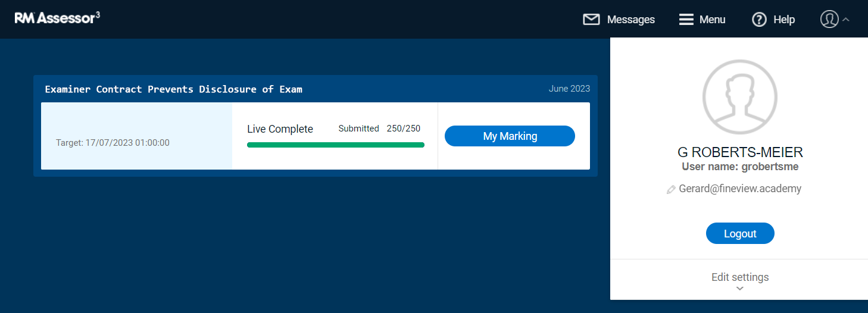Screen dimensions: 868x313
Task: Collapse the user profile icon dropdown
Action: (x=835, y=19)
